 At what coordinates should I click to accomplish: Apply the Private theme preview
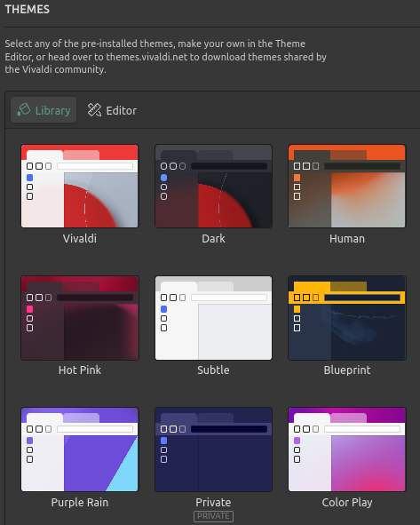click(213, 449)
